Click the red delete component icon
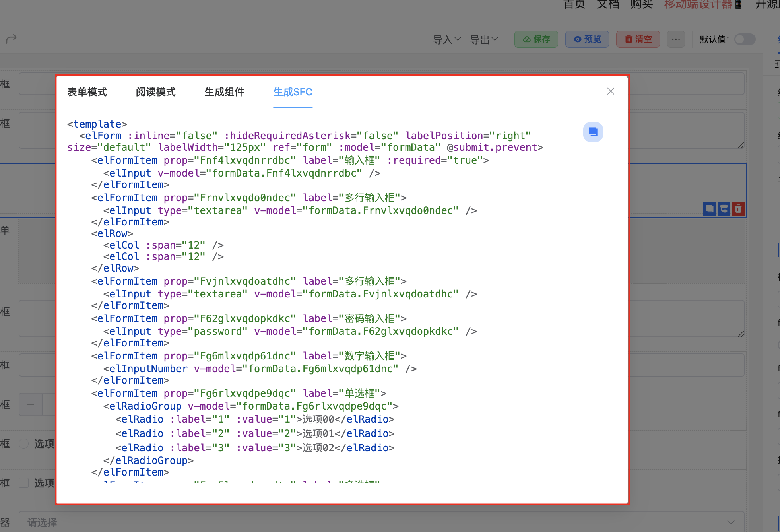The image size is (780, 532). (x=738, y=208)
